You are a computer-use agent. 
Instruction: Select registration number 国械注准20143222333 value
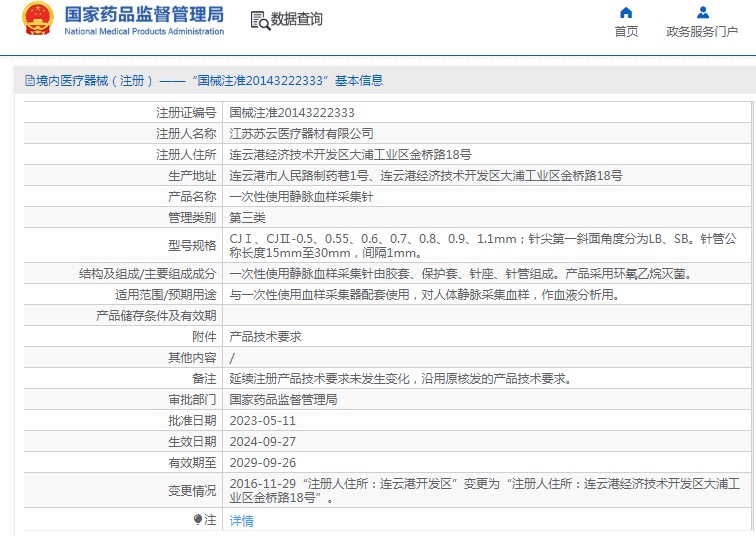[292, 113]
